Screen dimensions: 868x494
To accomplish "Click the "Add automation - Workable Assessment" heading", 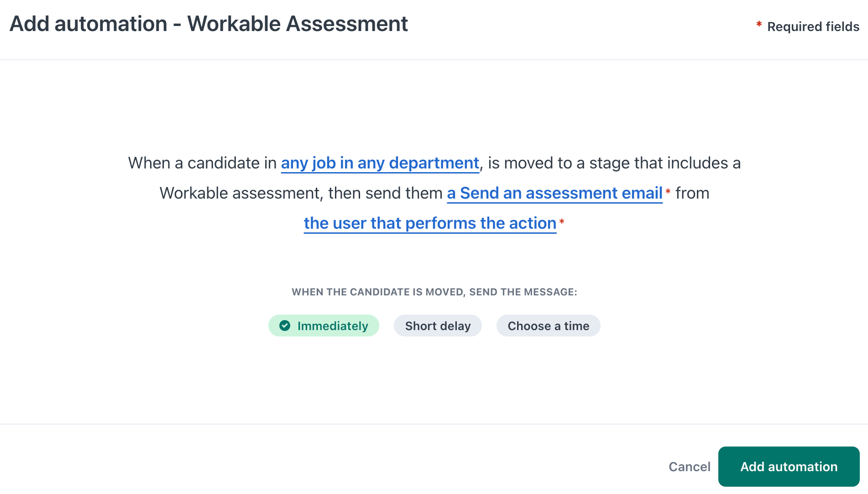I will tap(209, 24).
